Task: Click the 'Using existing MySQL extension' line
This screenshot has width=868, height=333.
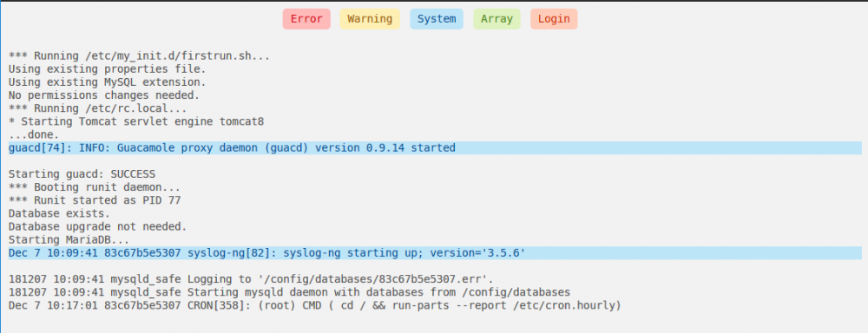Action: [107, 82]
